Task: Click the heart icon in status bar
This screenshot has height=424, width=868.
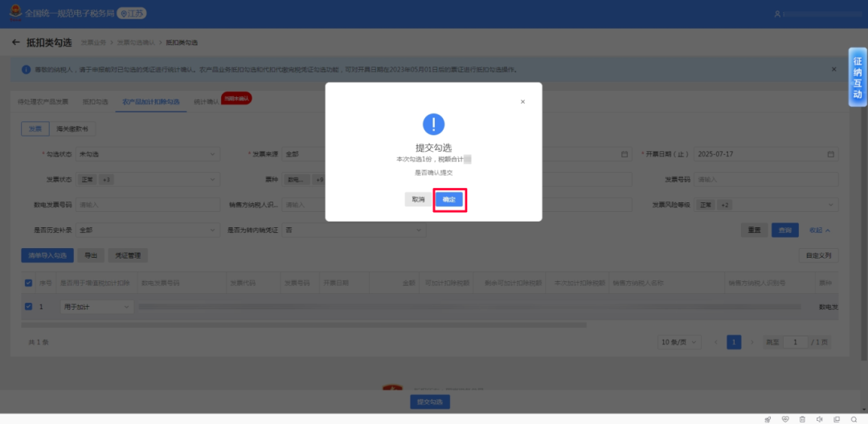Action: point(785,419)
